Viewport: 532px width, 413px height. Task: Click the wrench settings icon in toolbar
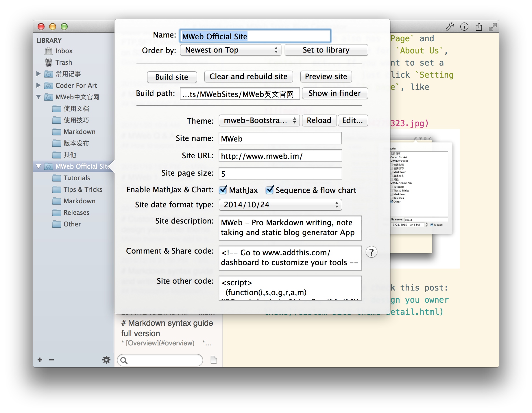click(450, 27)
